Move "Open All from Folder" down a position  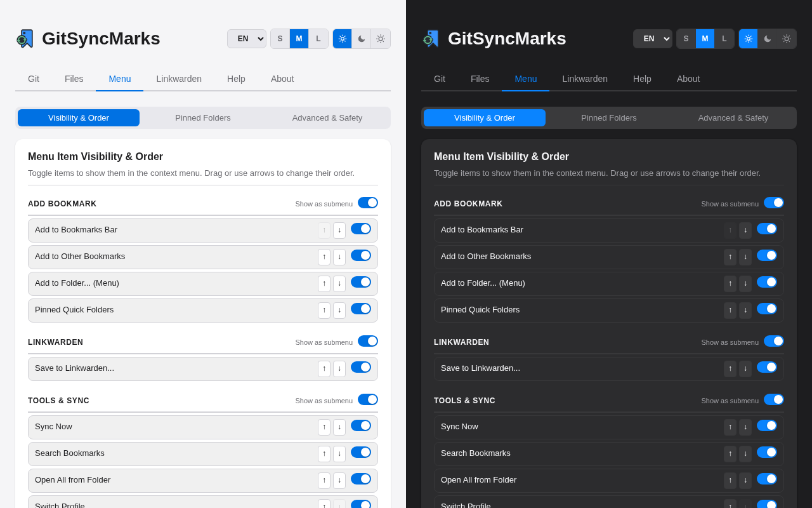tap(339, 481)
